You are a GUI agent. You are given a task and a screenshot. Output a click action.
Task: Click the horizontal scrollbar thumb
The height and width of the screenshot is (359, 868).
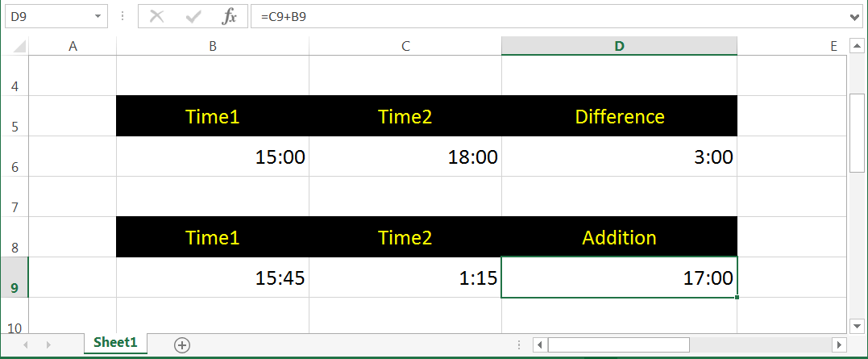[x=618, y=344]
